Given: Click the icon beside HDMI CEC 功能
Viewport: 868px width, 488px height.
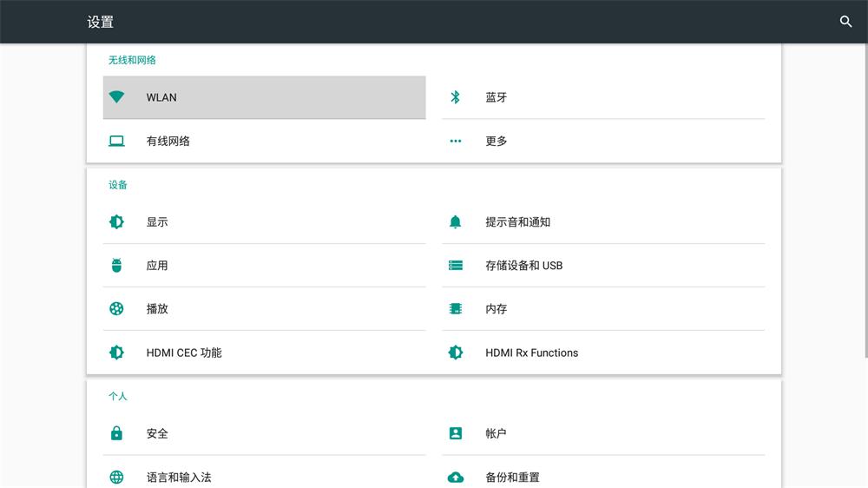Looking at the screenshot, I should 116,353.
